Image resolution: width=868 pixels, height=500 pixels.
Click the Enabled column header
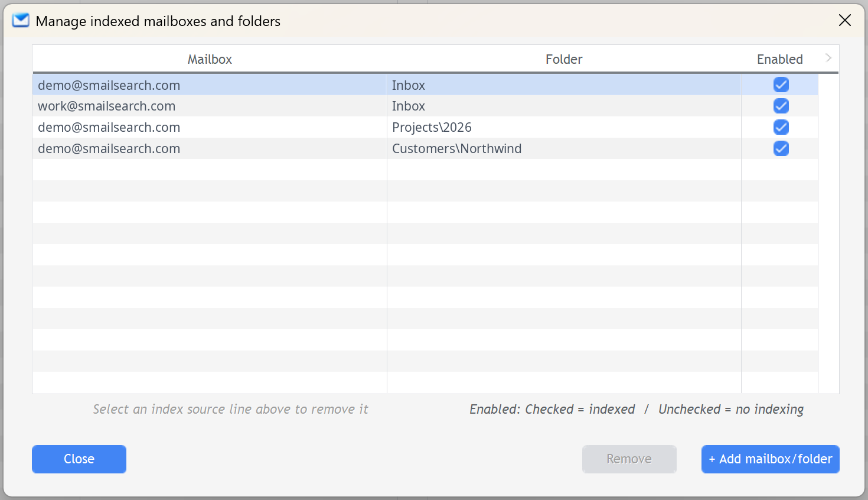coord(779,59)
